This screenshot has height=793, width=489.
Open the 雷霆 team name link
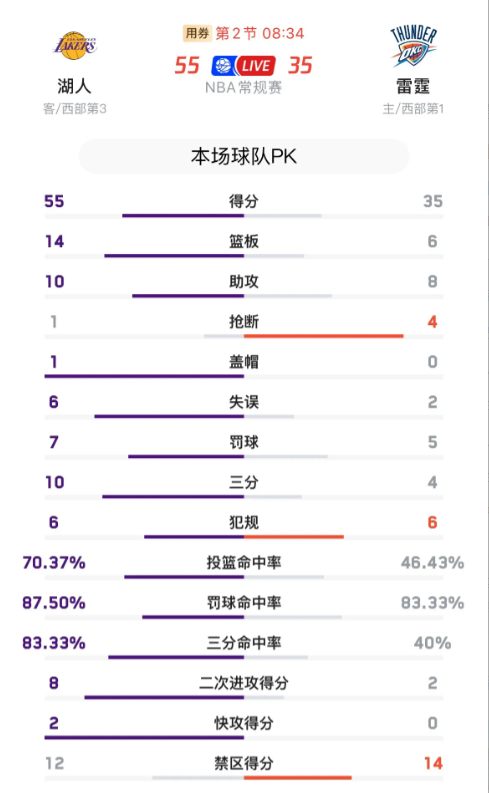(x=413, y=86)
